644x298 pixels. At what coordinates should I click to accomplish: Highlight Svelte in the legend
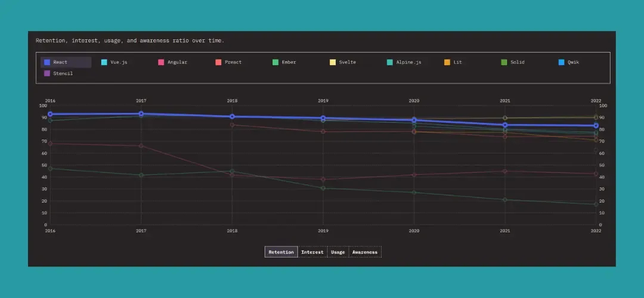pyautogui.click(x=343, y=62)
